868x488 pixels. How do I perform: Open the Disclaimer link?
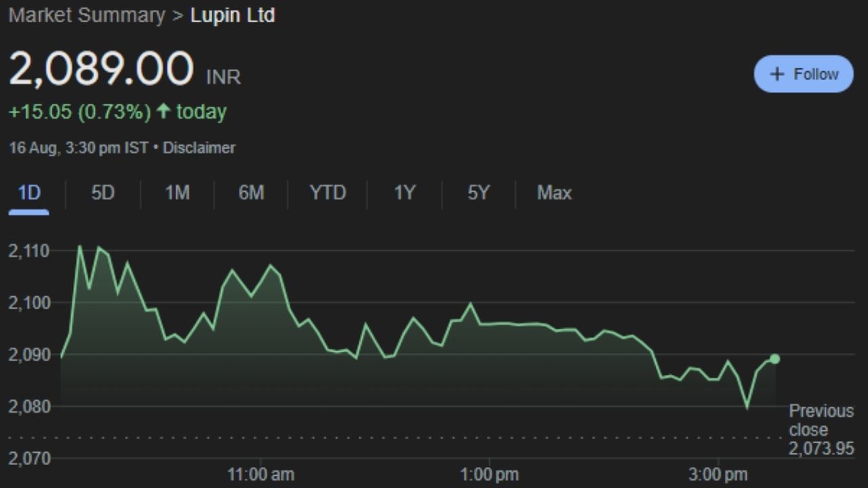[199, 148]
